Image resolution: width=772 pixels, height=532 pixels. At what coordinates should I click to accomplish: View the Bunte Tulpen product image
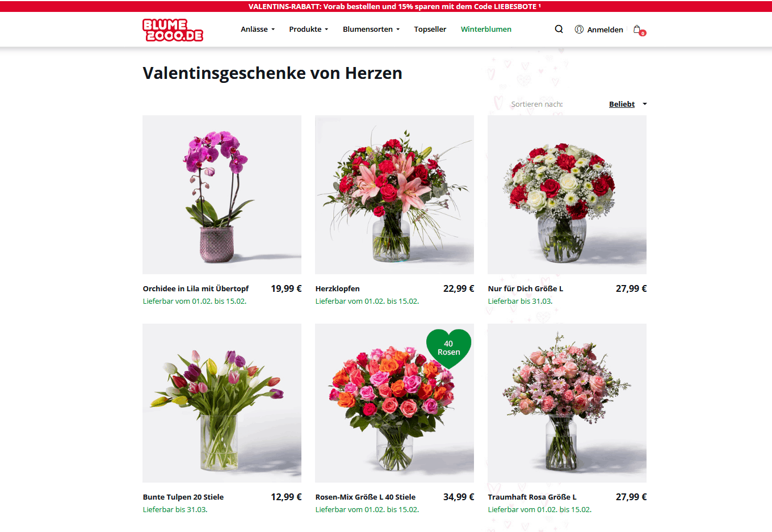222,403
